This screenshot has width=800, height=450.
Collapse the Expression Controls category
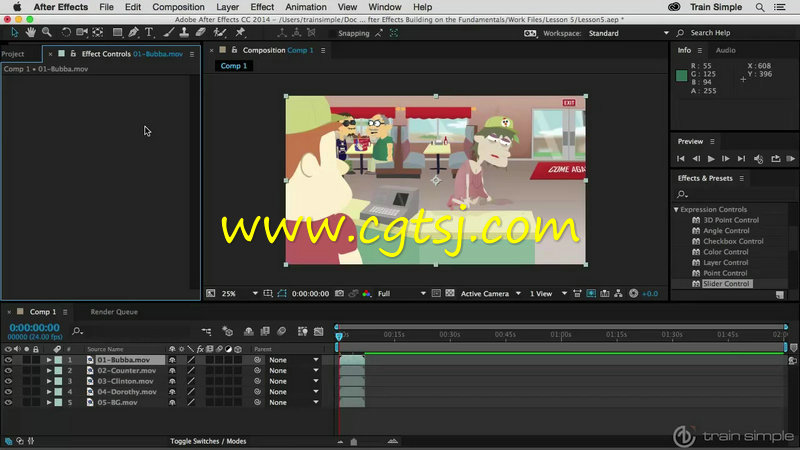[x=676, y=210]
